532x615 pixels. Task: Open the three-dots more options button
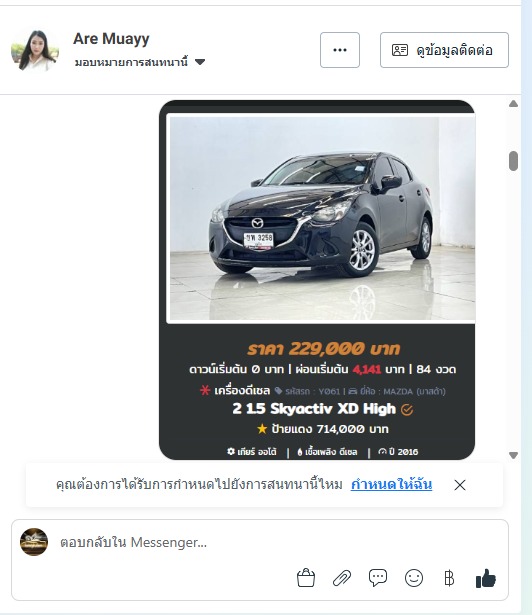pos(340,50)
